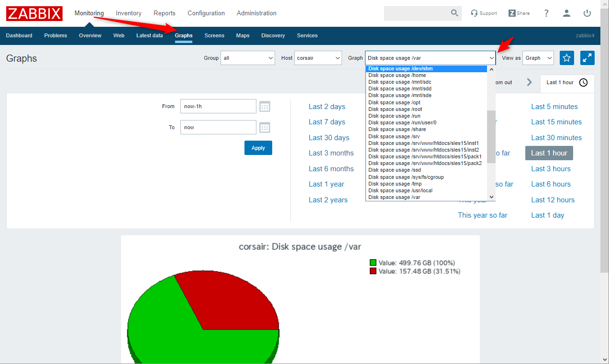The height and width of the screenshot is (364, 609).
Task: Open the Monitoring menu
Action: [89, 13]
